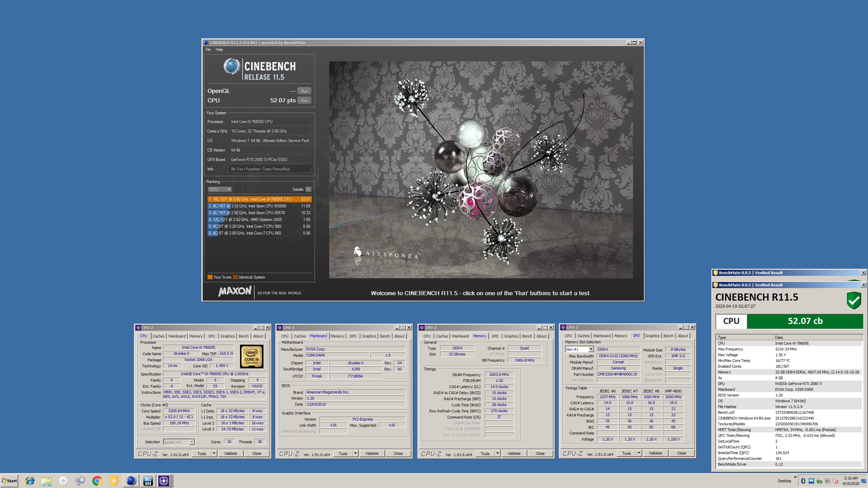Open the CPU ranking type dropdown
This screenshot has height=488, width=868.
click(x=220, y=189)
